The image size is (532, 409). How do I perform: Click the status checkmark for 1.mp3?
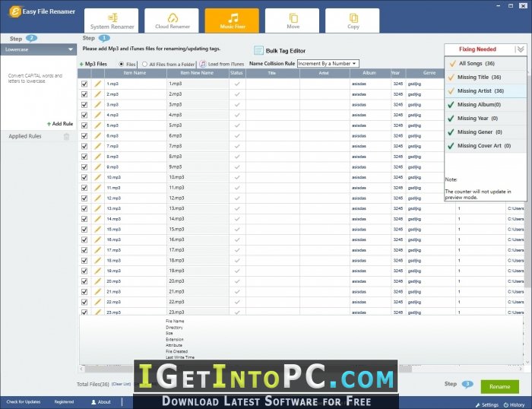(x=237, y=84)
